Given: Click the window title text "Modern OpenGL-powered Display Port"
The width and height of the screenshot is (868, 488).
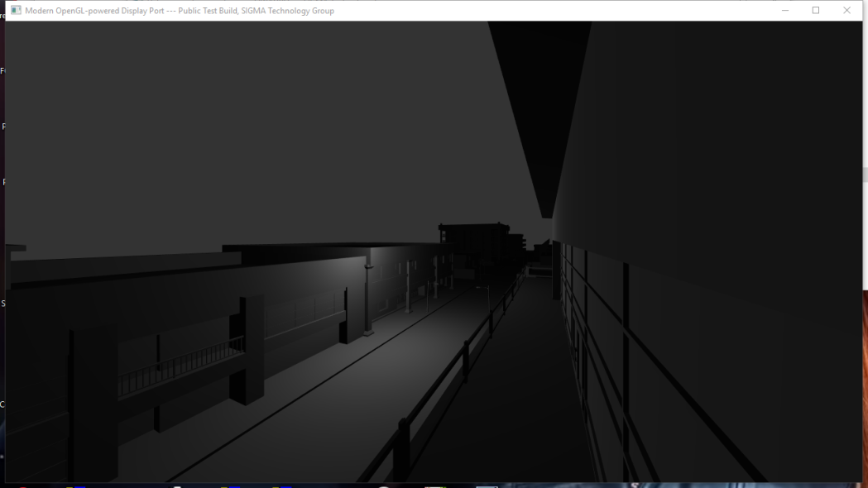Looking at the screenshot, I should [94, 11].
